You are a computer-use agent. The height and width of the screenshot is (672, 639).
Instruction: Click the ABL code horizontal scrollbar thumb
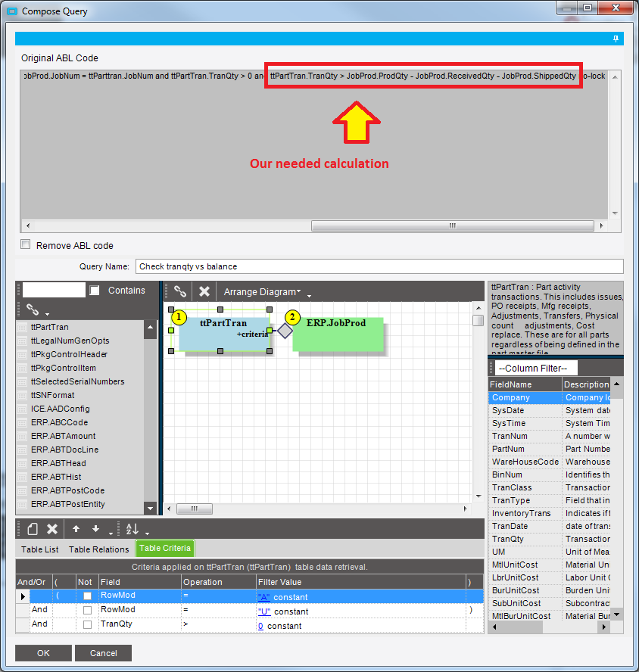click(453, 226)
